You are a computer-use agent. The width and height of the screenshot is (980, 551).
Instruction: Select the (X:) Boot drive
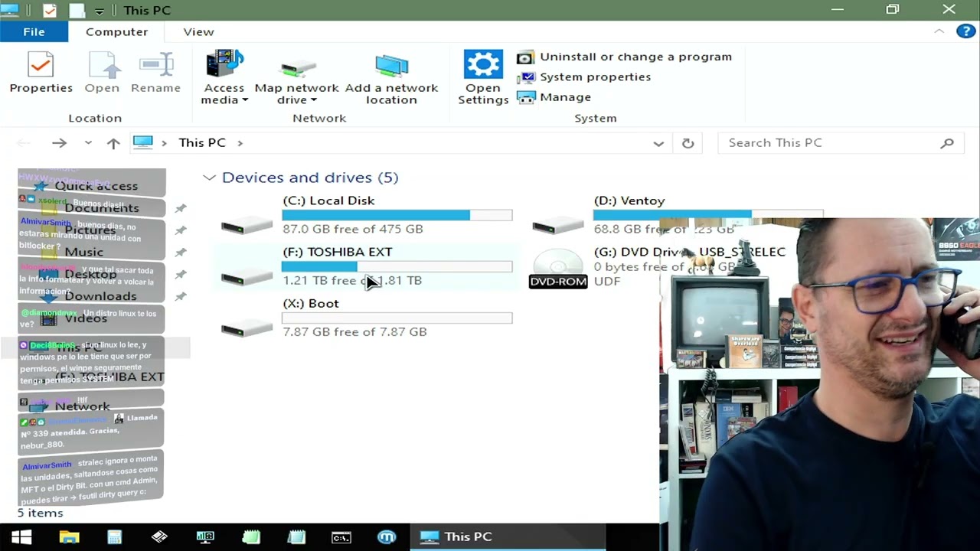click(x=367, y=318)
